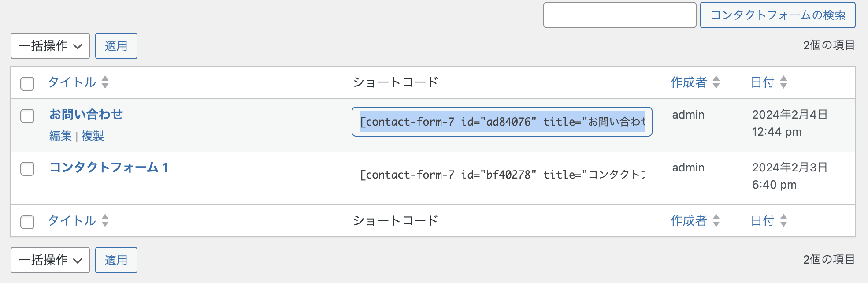Click 編集 link under お問い合わせ
This screenshot has height=283, width=868.
coord(60,136)
